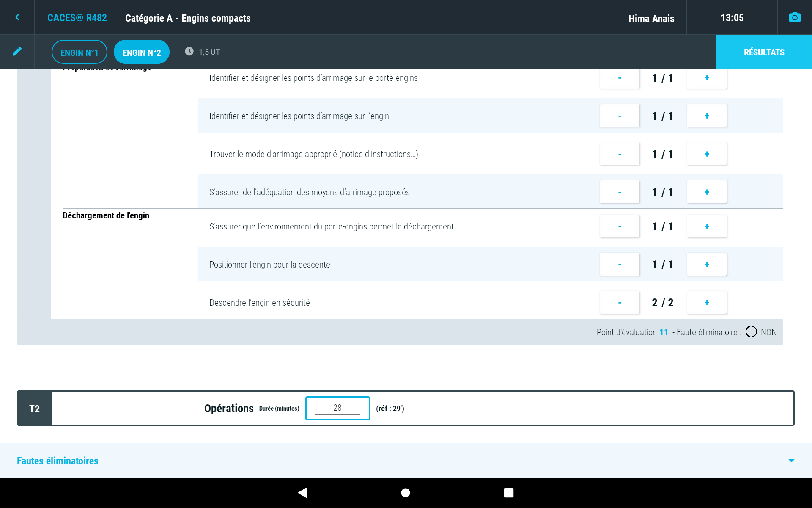Tap the Catégorie A - Engins compacts title
This screenshot has width=812, height=508.
pyautogui.click(x=188, y=18)
